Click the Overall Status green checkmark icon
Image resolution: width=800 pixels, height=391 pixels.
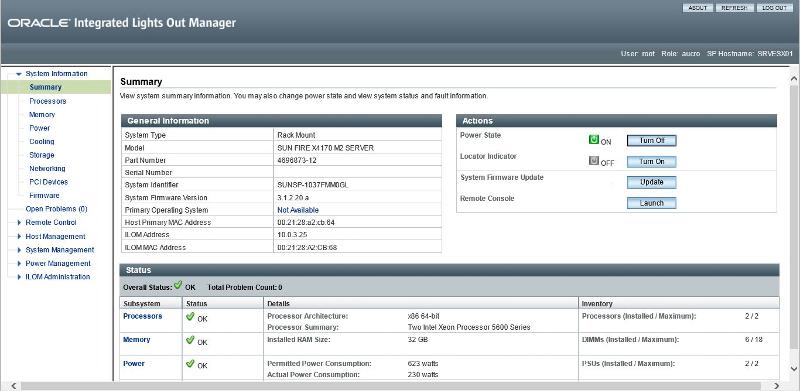(178, 285)
